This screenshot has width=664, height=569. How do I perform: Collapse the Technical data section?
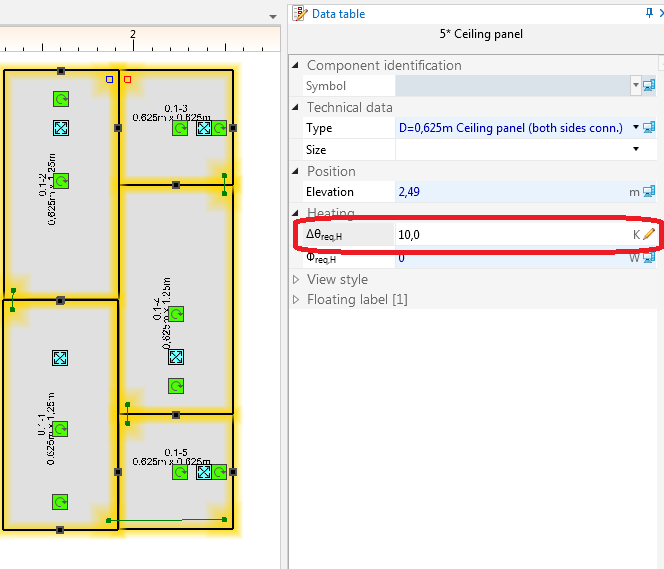(x=296, y=108)
